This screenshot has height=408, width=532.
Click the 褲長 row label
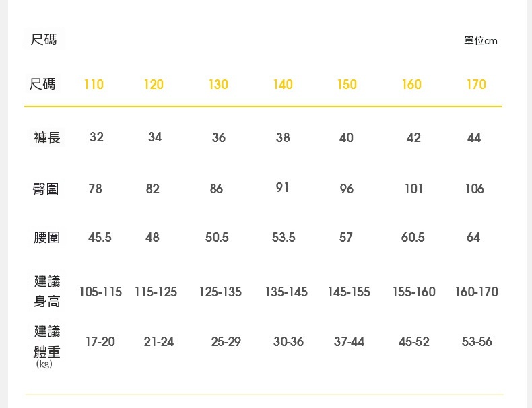47,138
